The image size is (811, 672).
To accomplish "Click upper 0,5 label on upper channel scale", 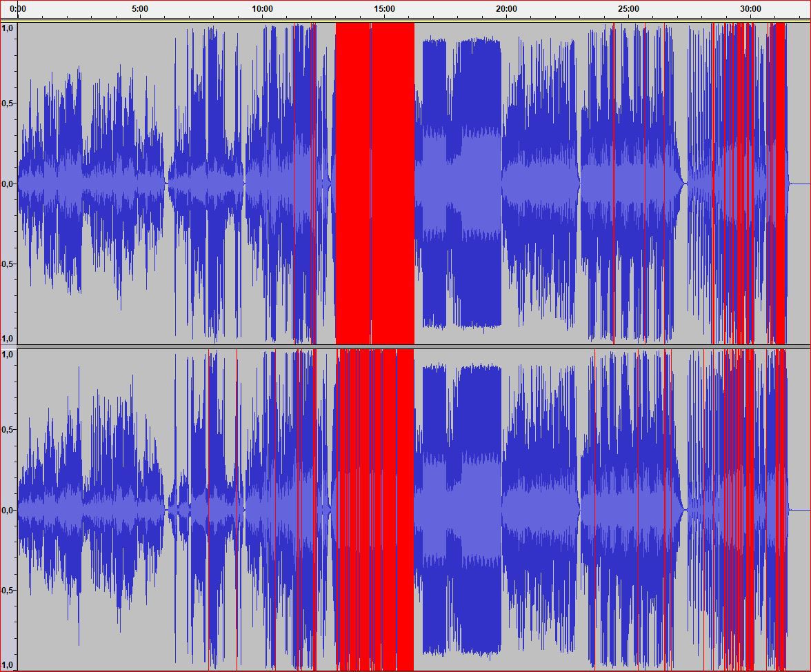I will point(8,103).
